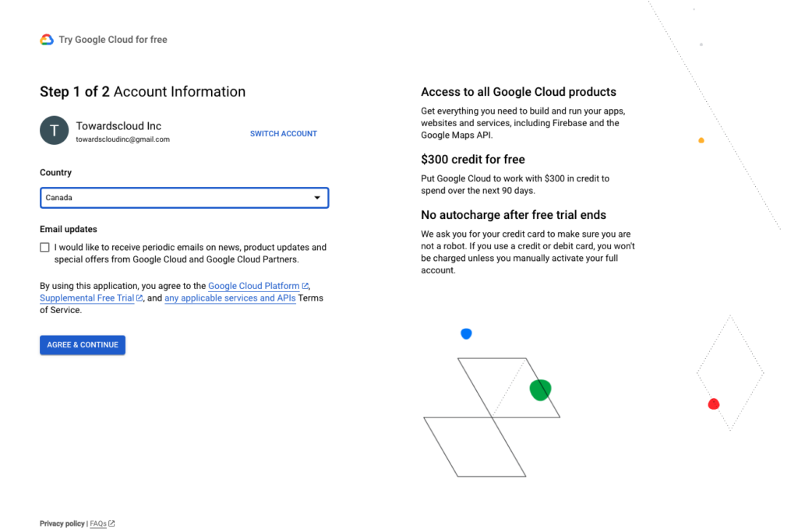Open any applicable services and APIs link

230,298
